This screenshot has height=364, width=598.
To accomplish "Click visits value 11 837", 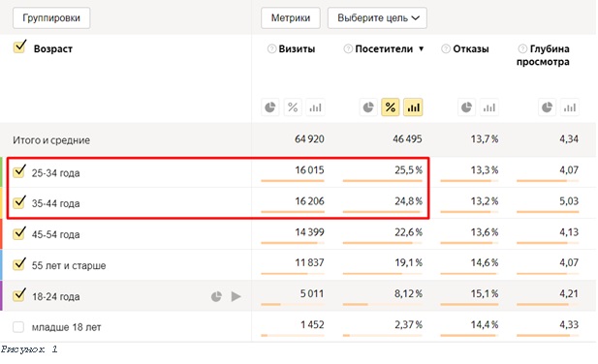I will 309,262.
